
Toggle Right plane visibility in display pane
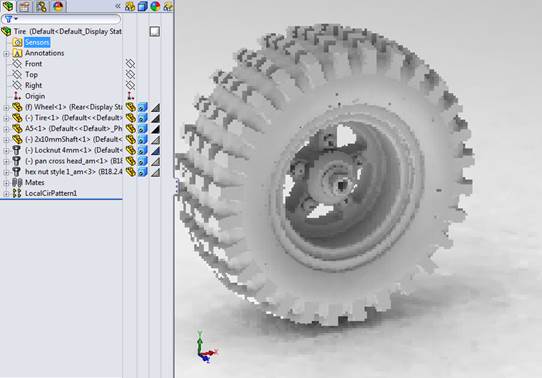[x=130, y=85]
